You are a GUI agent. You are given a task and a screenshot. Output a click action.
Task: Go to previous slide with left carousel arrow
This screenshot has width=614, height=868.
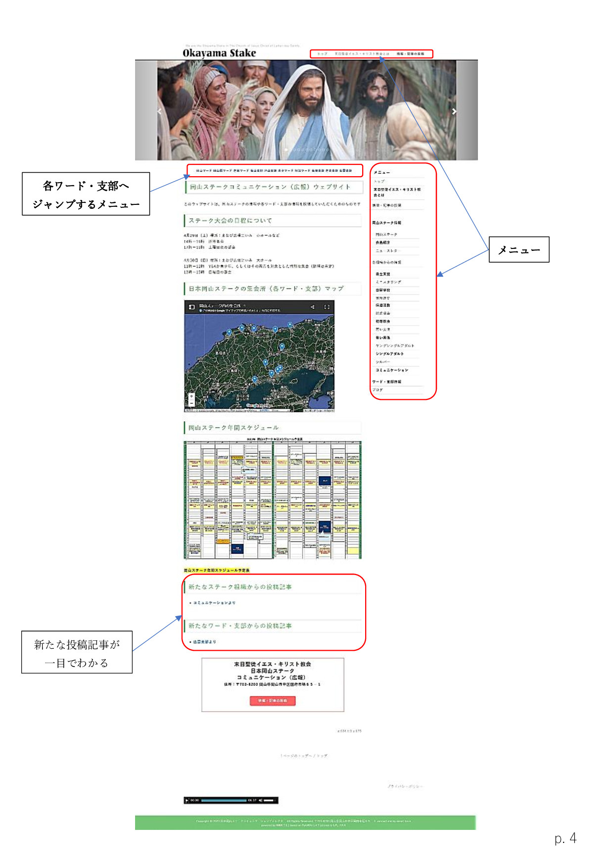(x=159, y=112)
